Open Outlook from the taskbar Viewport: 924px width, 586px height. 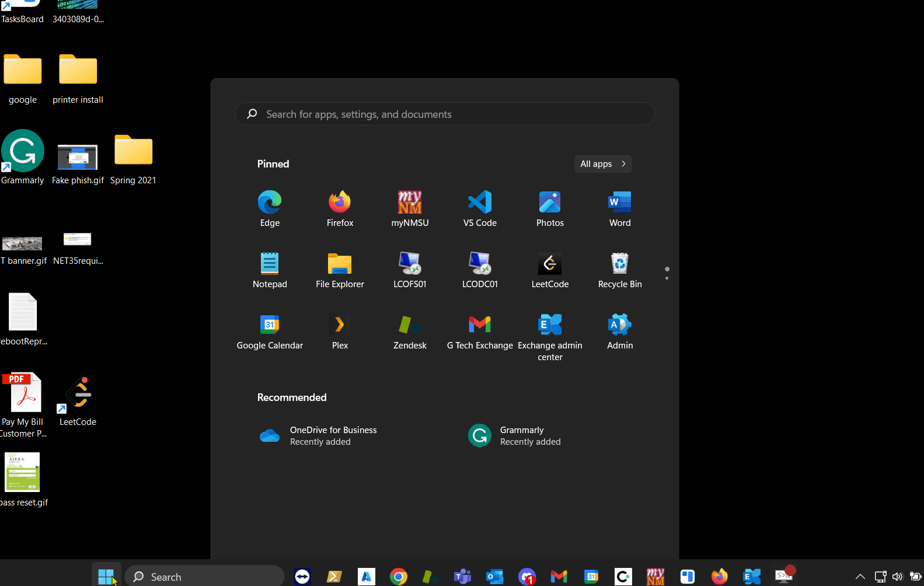(495, 577)
